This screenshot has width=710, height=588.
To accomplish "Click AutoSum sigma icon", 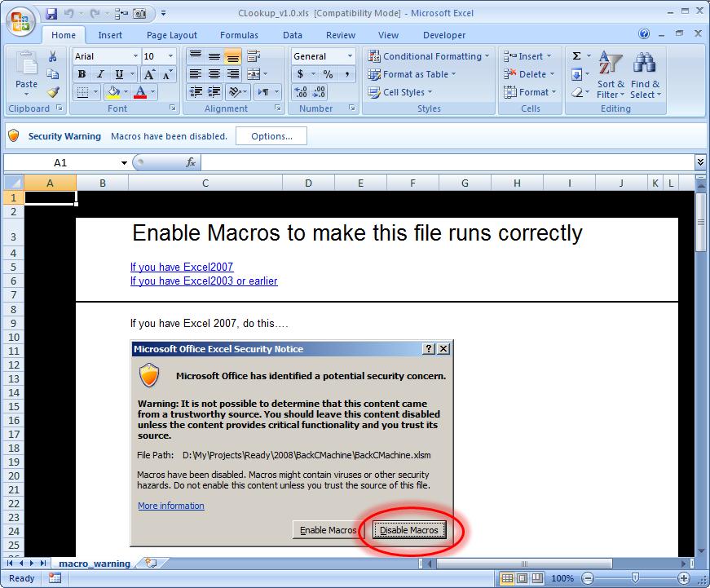I will coord(576,56).
